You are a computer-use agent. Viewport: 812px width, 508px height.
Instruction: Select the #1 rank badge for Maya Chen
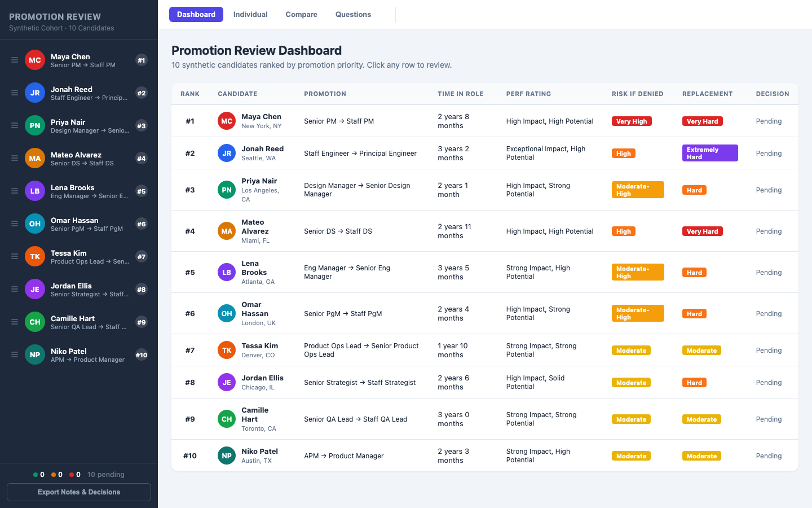142,60
